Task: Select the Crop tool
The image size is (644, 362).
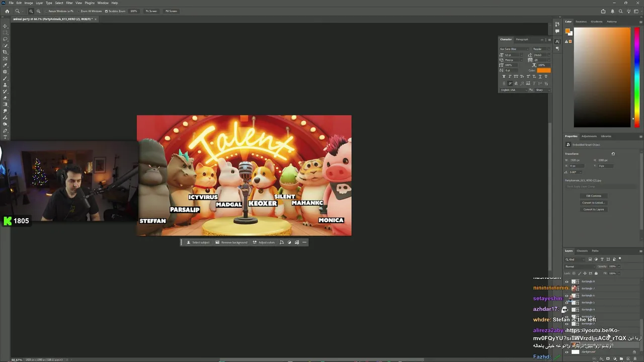Action: [x=6, y=52]
